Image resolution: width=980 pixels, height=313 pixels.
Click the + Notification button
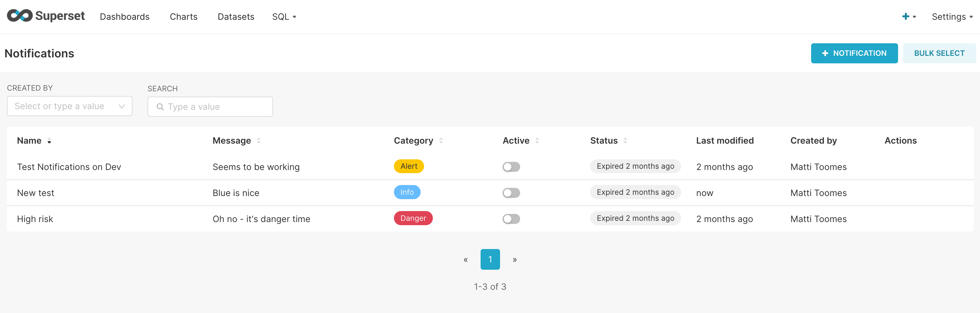tap(854, 53)
